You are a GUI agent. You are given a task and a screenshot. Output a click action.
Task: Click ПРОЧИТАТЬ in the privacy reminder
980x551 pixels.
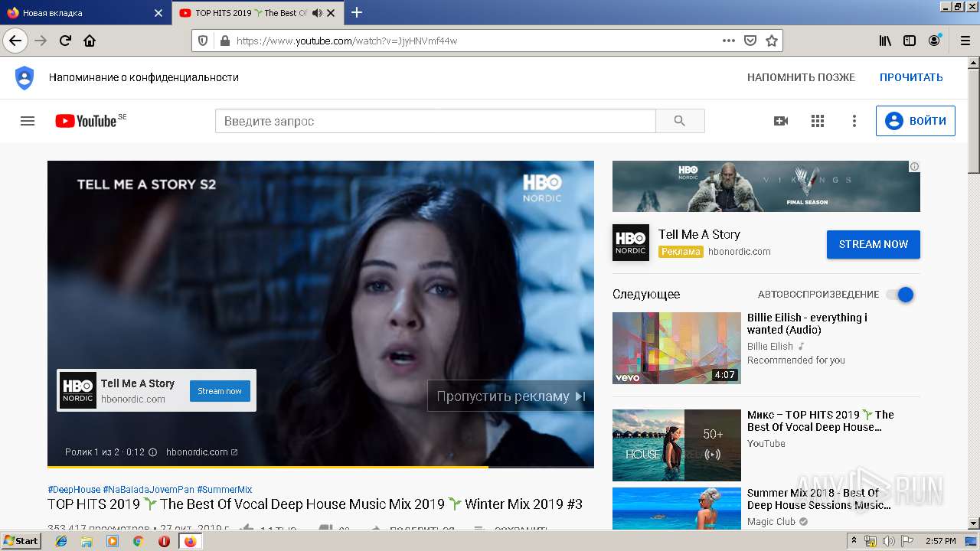[911, 77]
